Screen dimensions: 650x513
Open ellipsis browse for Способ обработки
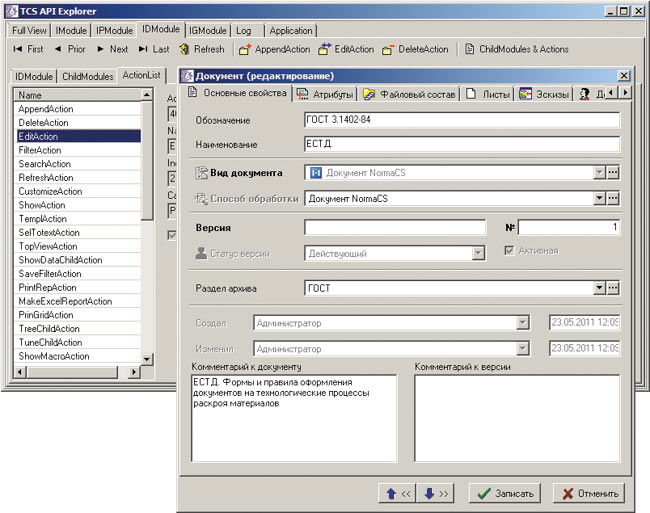point(613,198)
